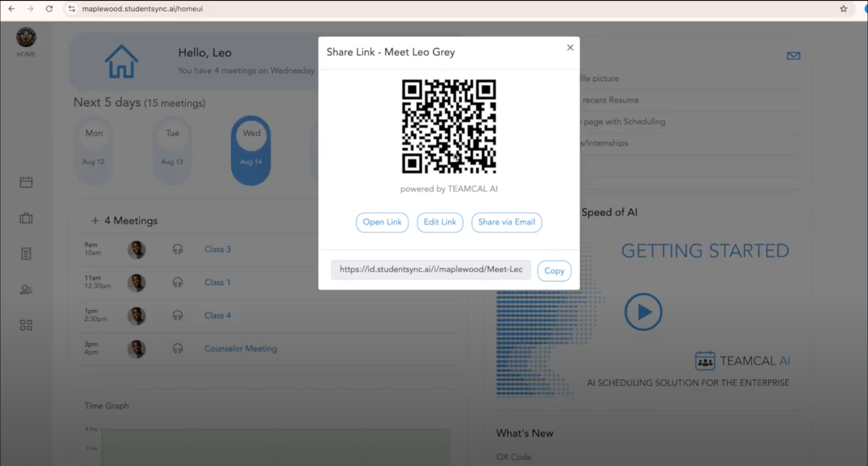The image size is (868, 466).
Task: Reload the current page
Action: pyautogui.click(x=49, y=9)
